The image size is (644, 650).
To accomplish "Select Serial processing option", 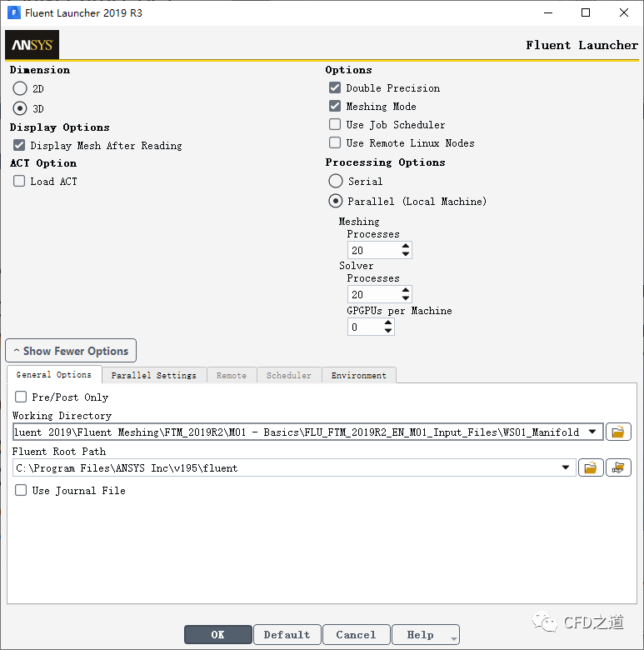I will (x=336, y=181).
